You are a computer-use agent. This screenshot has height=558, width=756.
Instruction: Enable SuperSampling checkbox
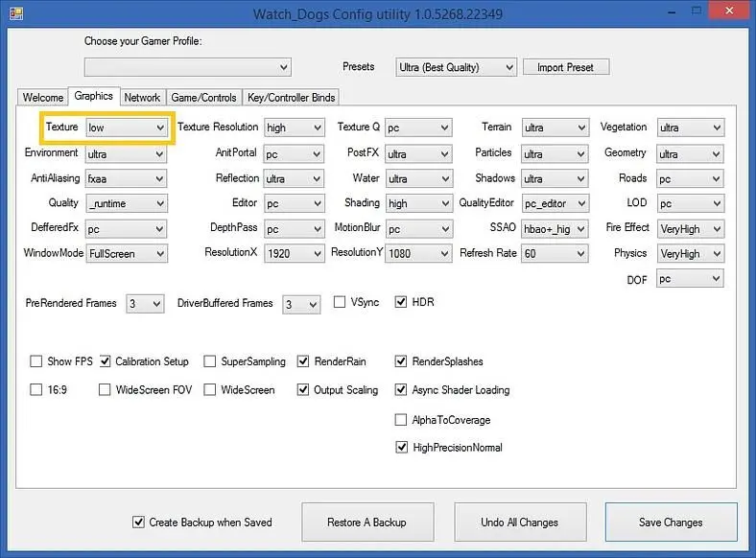click(x=210, y=361)
